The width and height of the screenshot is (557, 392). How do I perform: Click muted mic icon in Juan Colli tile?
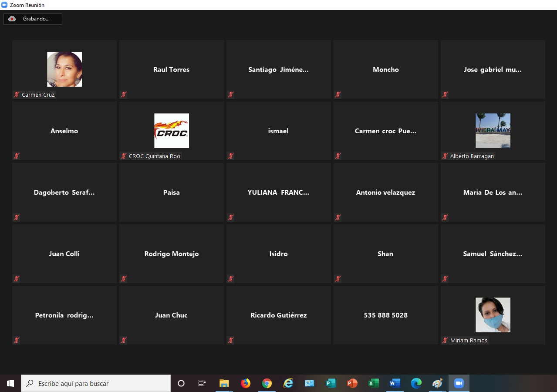17,279
